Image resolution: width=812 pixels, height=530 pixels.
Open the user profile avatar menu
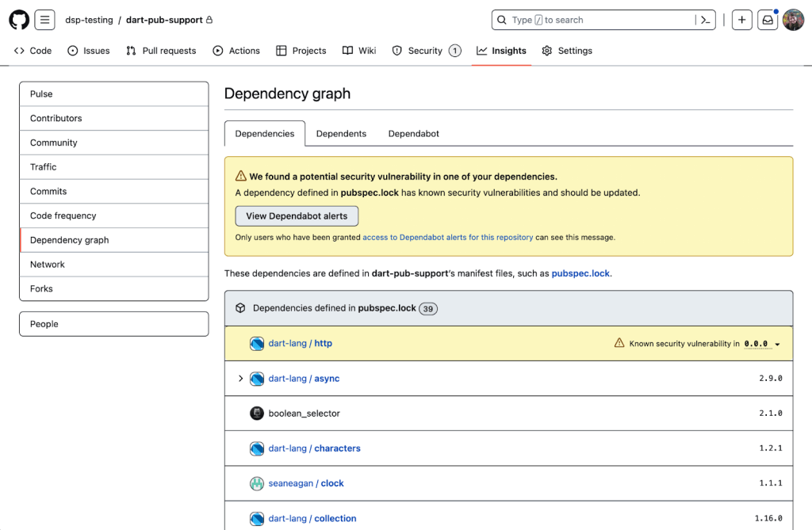tap(793, 20)
